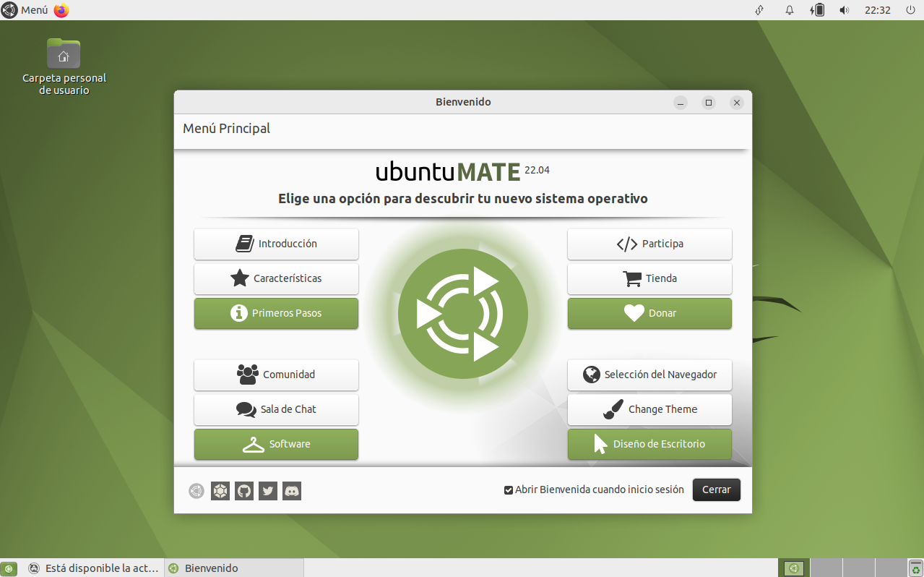The width and height of the screenshot is (924, 577).
Task: Open the Comunidad page
Action: click(x=276, y=375)
